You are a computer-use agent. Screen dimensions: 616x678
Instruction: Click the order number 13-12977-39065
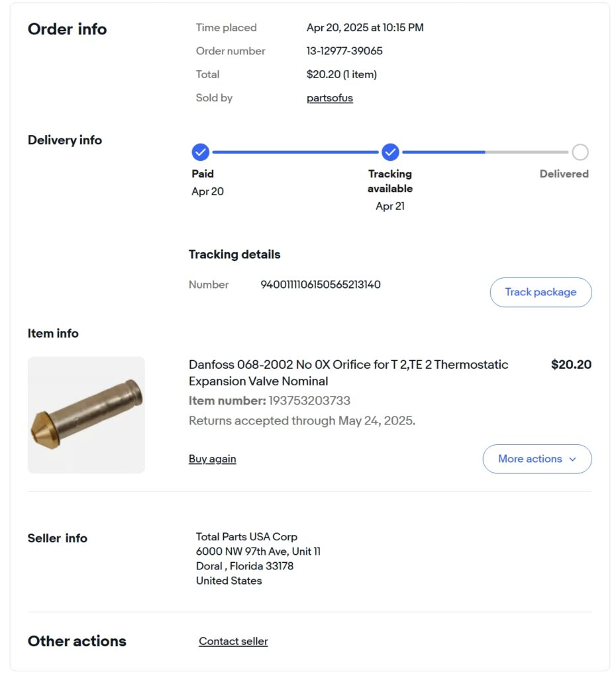click(x=344, y=51)
